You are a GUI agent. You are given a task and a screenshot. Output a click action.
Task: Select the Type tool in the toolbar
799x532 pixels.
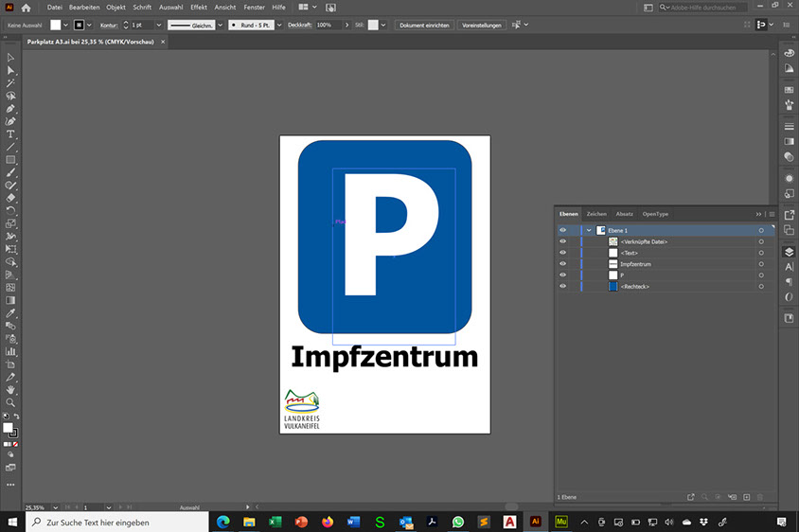click(10, 134)
